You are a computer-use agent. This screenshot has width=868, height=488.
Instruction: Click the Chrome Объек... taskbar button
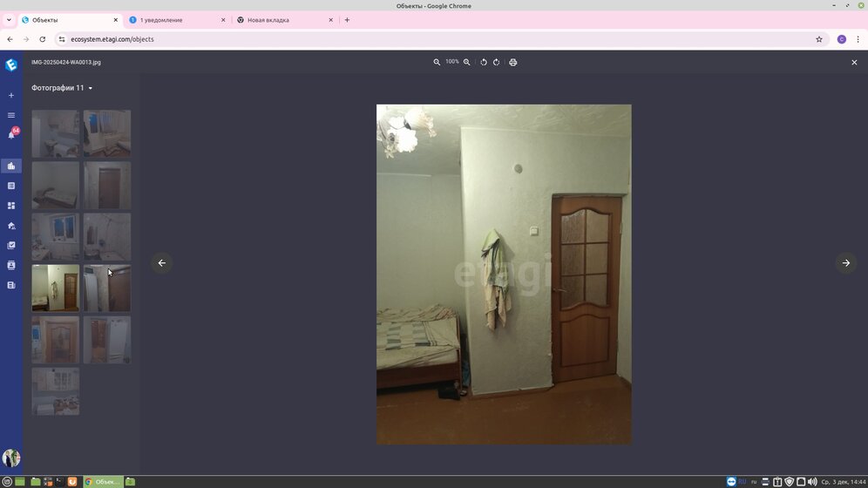103,482
